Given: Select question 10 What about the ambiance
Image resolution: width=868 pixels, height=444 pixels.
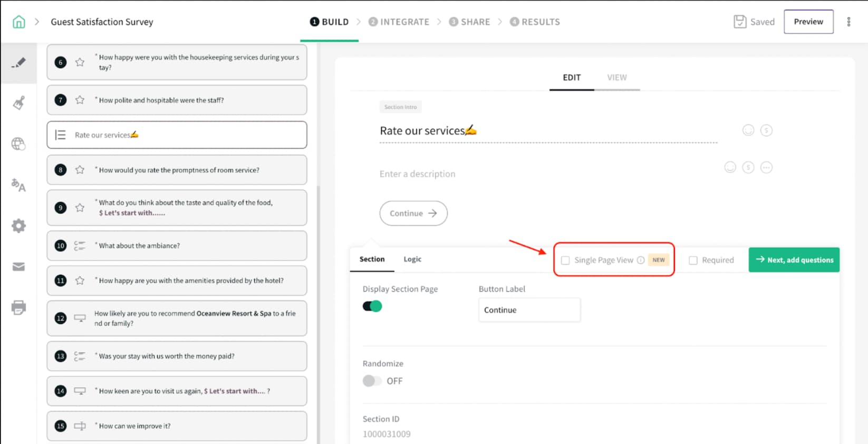Looking at the screenshot, I should point(177,246).
